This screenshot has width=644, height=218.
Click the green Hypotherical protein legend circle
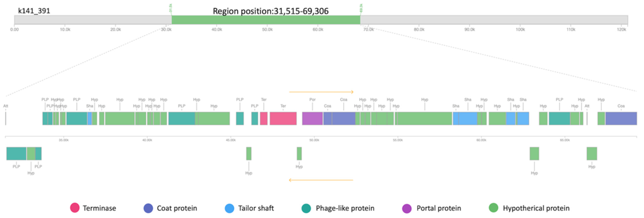(x=494, y=208)
